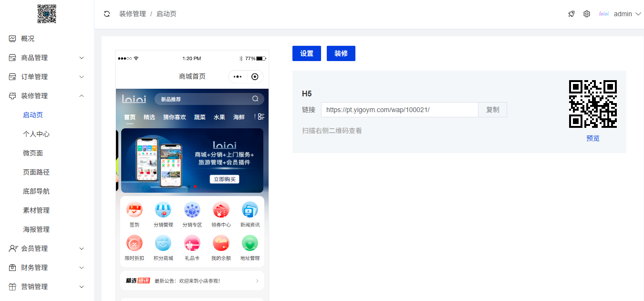644x301 pixels.
Task: Tap the 地址管理 icon in the preview
Action: click(249, 243)
